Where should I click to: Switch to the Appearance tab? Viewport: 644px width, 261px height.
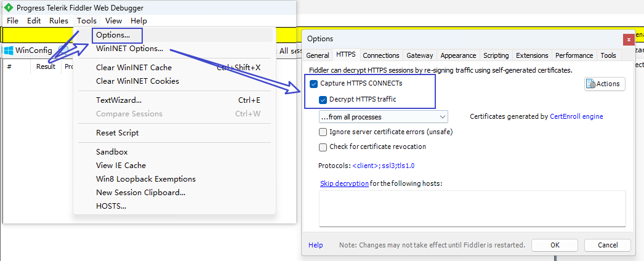pos(457,55)
